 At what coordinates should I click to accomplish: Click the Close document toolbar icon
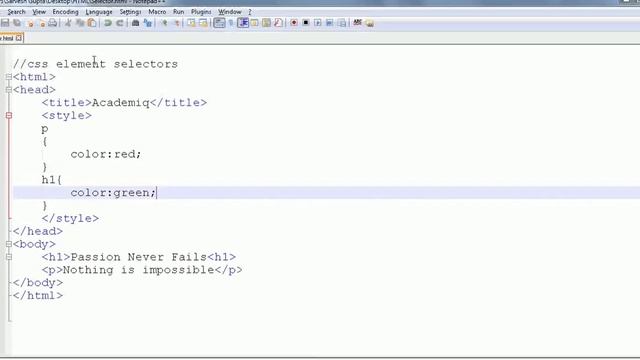(x=30, y=23)
